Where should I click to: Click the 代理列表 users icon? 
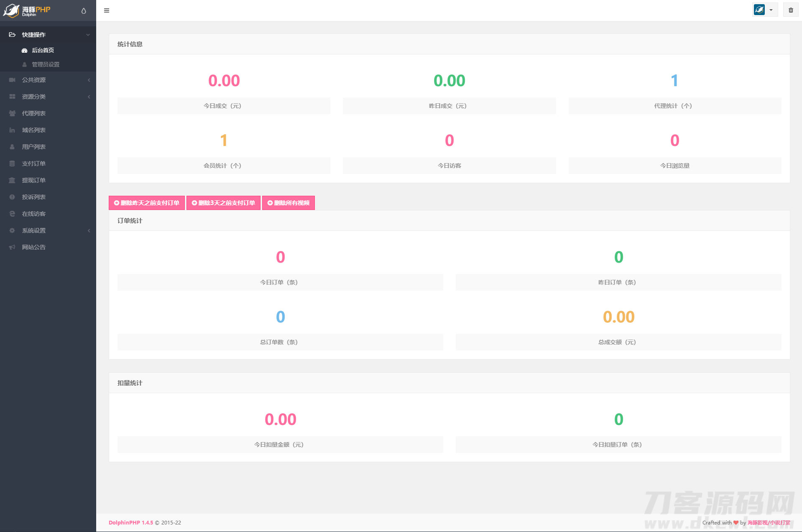(12, 113)
